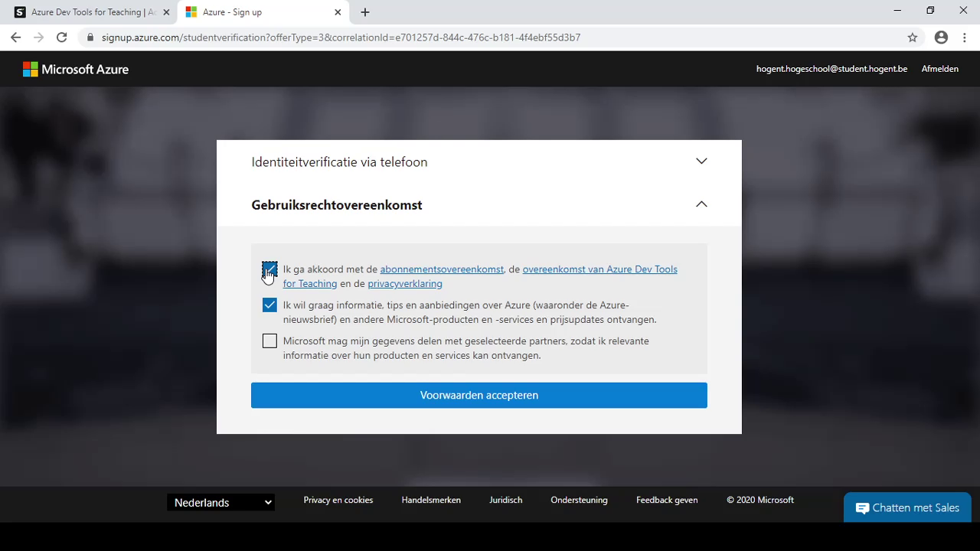Open the Juridisch footer link
This screenshot has width=980, height=551.
(x=506, y=500)
